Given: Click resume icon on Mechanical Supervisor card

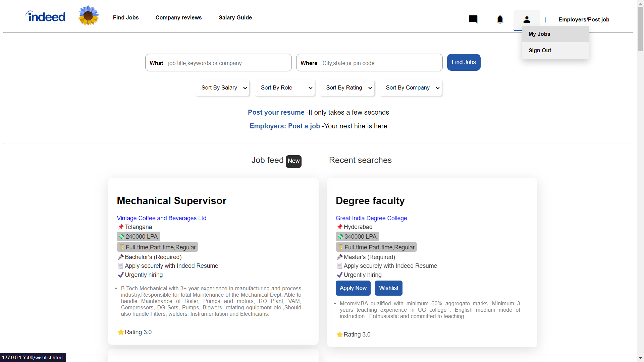Looking at the screenshot, I should click(121, 266).
